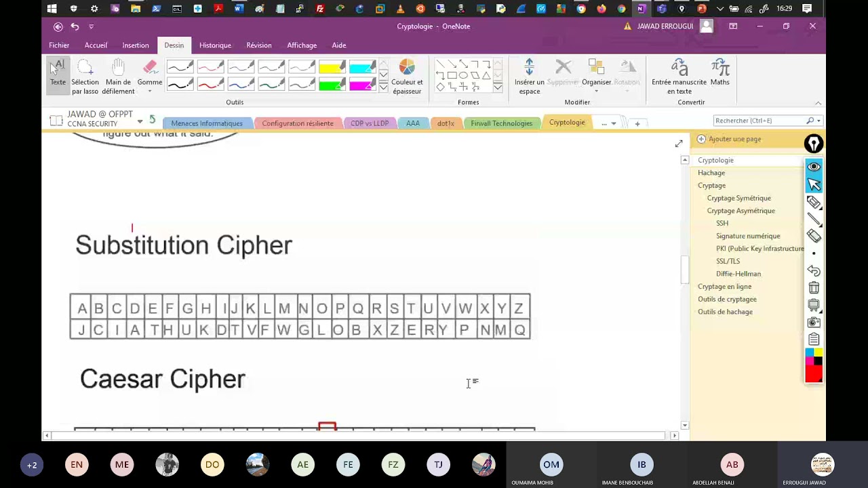Screen dimensions: 868x488
Task: Expand the Formes shapes gallery
Action: [x=498, y=87]
